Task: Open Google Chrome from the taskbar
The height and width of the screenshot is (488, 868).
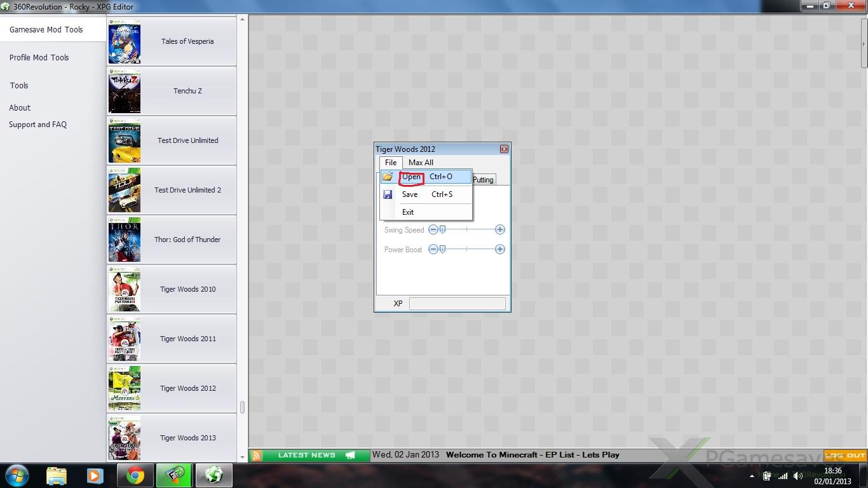Action: click(135, 475)
